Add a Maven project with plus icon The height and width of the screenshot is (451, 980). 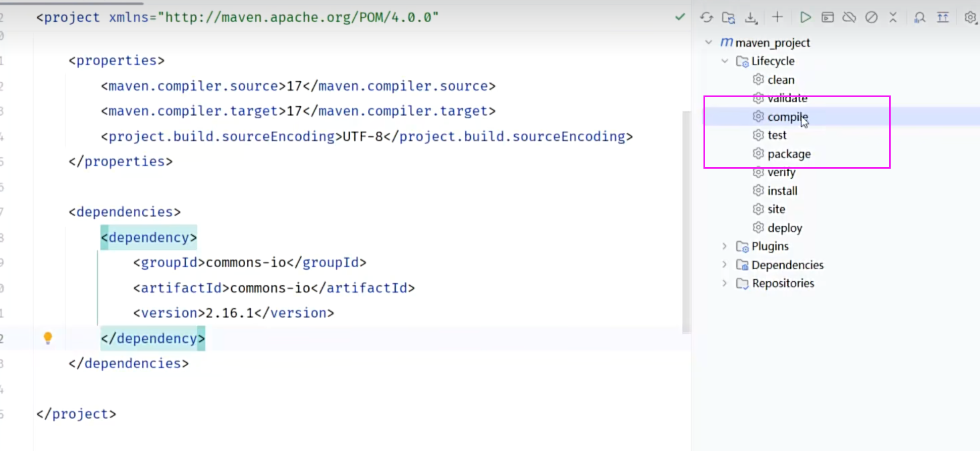777,17
